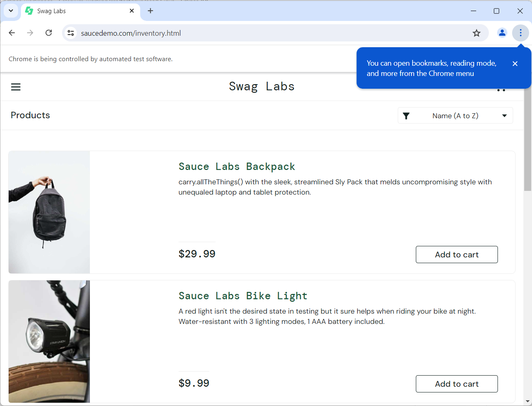This screenshot has height=406, width=532.
Task: Dismiss the Chrome menu tip popup
Action: pos(515,64)
